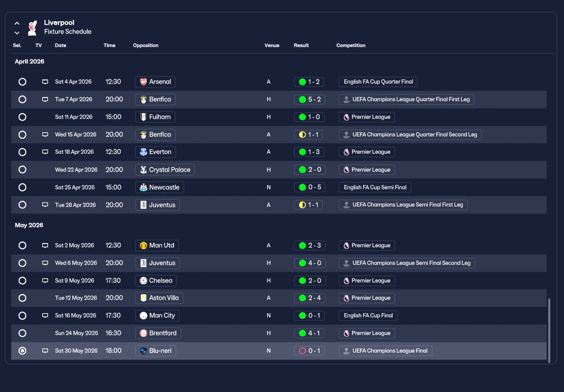Click the vertical scrollbar thumb
This screenshot has height=392, width=564.
(549, 330)
